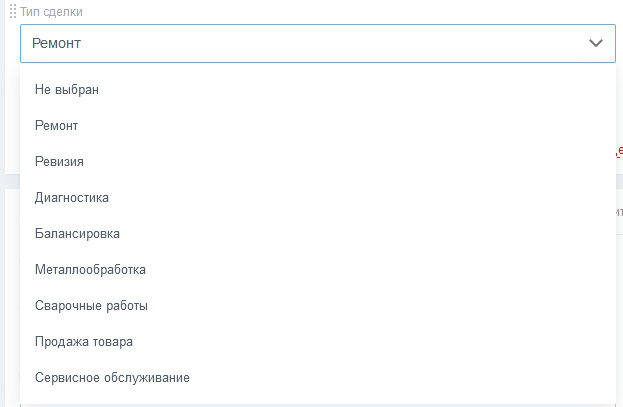The image size is (623, 407).
Task: Click the cut-off gray text at right edge
Action: 619,212
